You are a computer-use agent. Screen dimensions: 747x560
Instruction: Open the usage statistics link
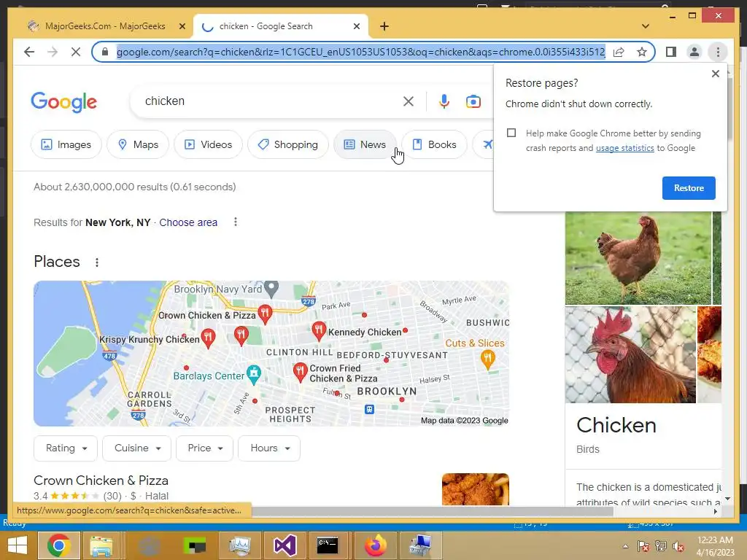tap(624, 148)
